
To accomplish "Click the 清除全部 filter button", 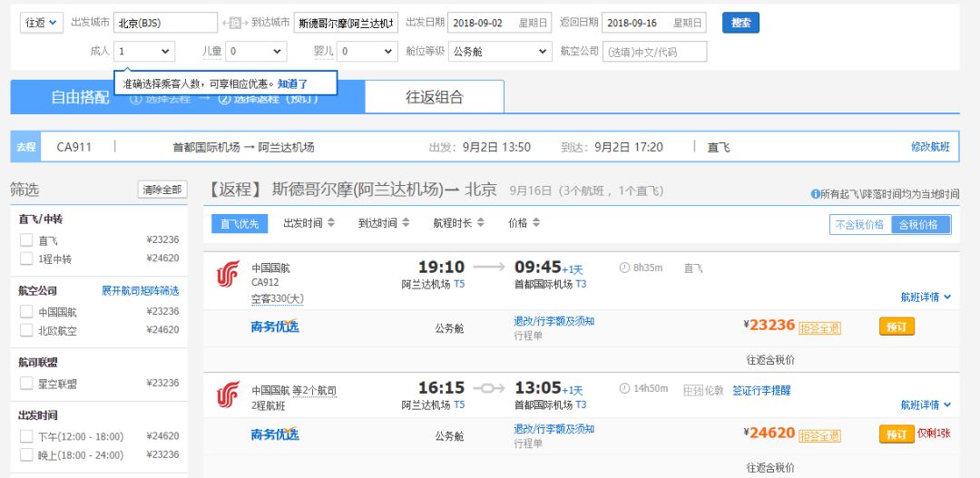I will pos(162,190).
